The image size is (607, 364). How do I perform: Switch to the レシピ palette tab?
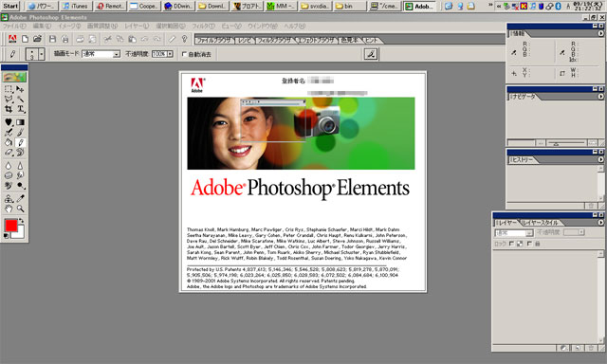[x=245, y=40]
